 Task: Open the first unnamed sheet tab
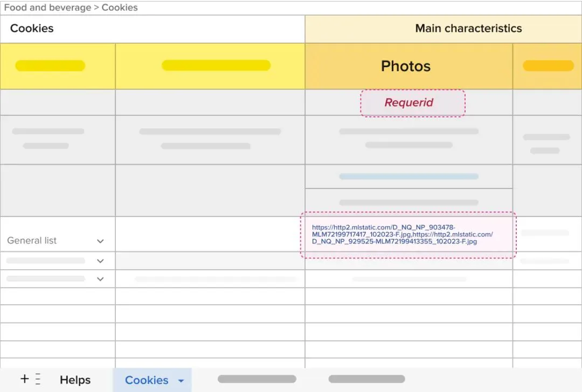pyautogui.click(x=257, y=379)
